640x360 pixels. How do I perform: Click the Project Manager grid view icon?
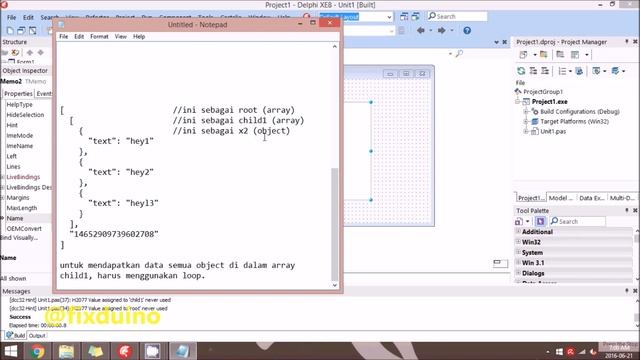(575, 55)
